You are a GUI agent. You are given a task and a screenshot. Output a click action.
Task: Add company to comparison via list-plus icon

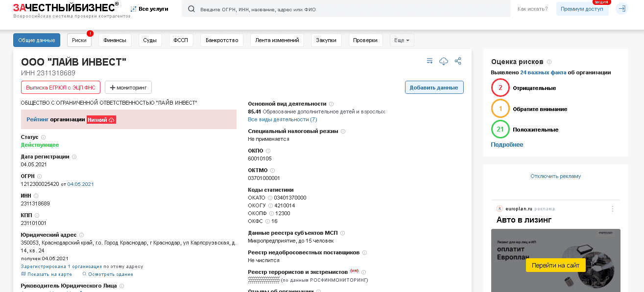(x=429, y=61)
